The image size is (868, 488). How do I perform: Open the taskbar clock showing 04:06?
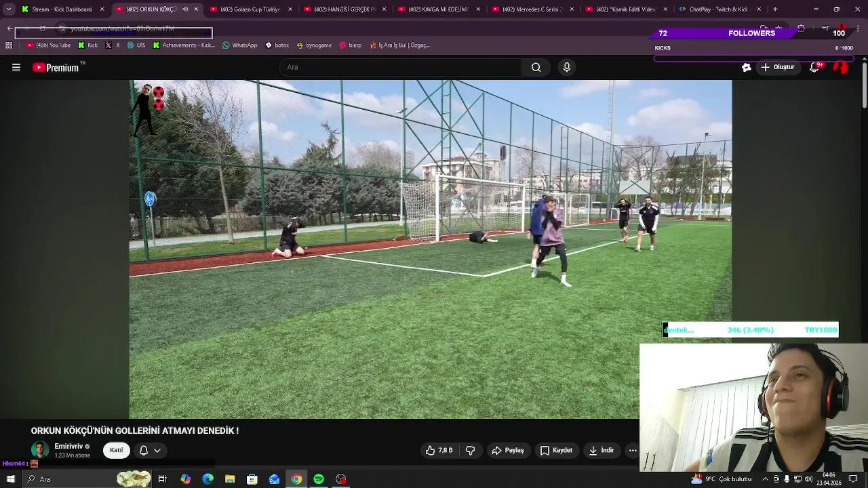point(831,479)
